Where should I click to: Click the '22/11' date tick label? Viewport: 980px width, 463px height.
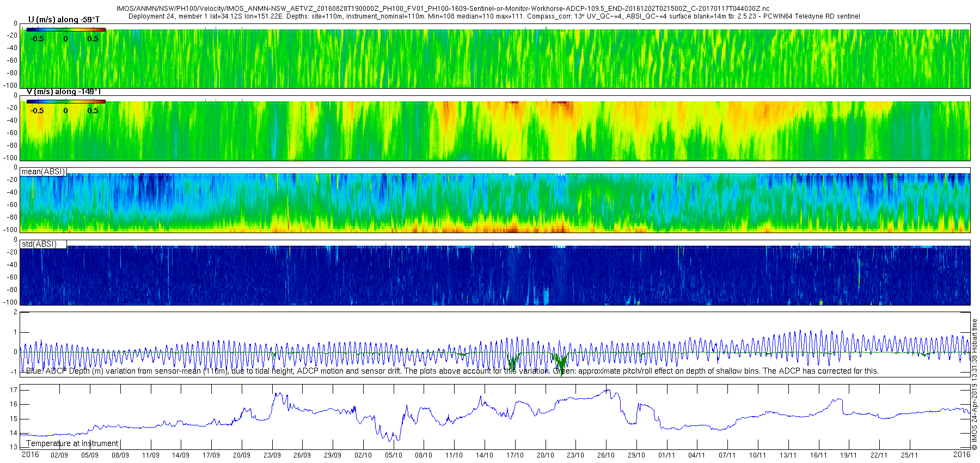click(879, 455)
